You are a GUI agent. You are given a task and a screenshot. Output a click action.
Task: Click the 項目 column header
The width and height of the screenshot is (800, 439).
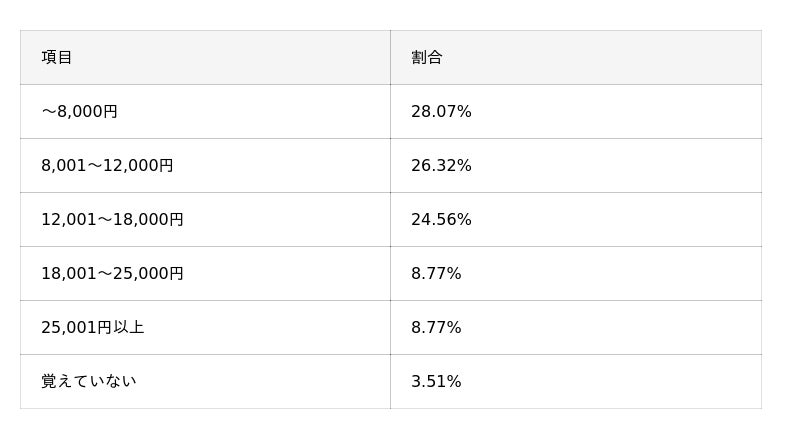(x=57, y=58)
